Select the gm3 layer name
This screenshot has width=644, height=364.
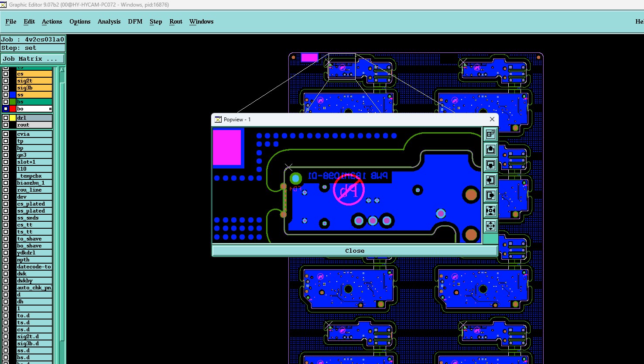click(34, 155)
